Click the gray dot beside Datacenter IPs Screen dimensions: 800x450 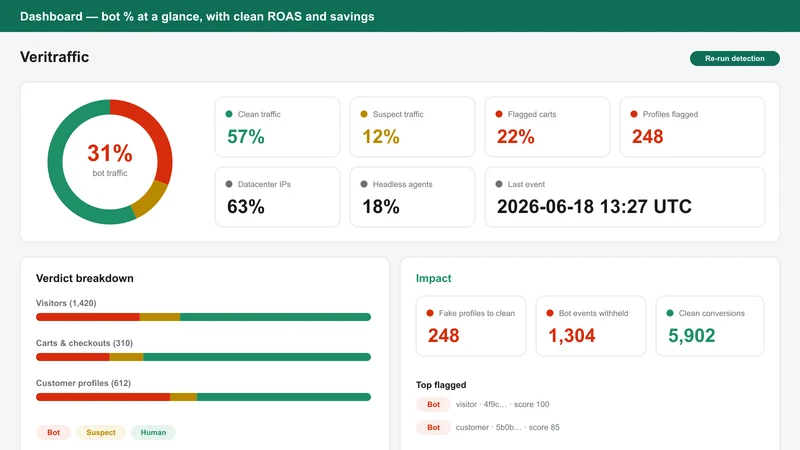(229, 184)
